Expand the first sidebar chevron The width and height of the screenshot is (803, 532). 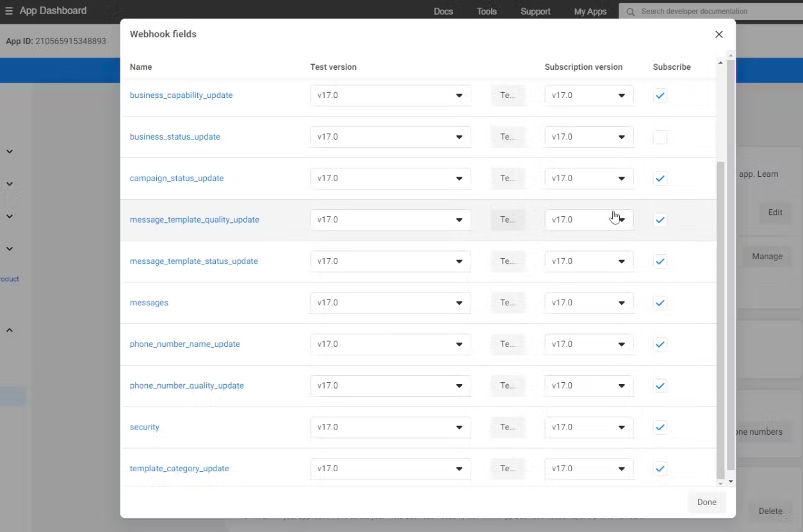click(10, 152)
